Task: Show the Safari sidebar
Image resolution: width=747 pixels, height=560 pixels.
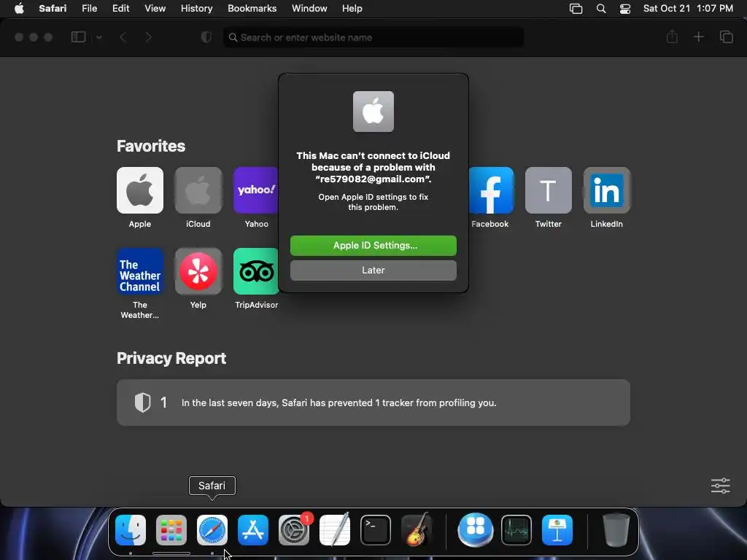Action: [78, 37]
